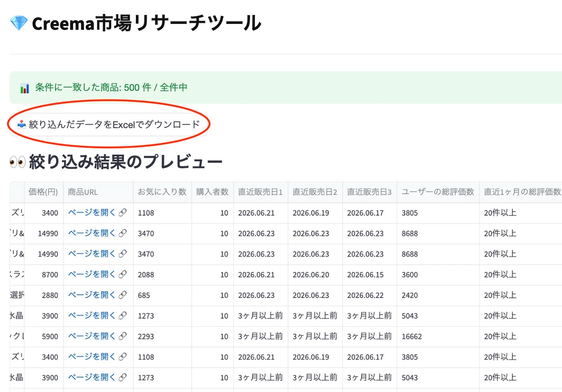The width and height of the screenshot is (562, 392).
Task: Select the total ratings cell showing 16662
Action: tap(438, 337)
